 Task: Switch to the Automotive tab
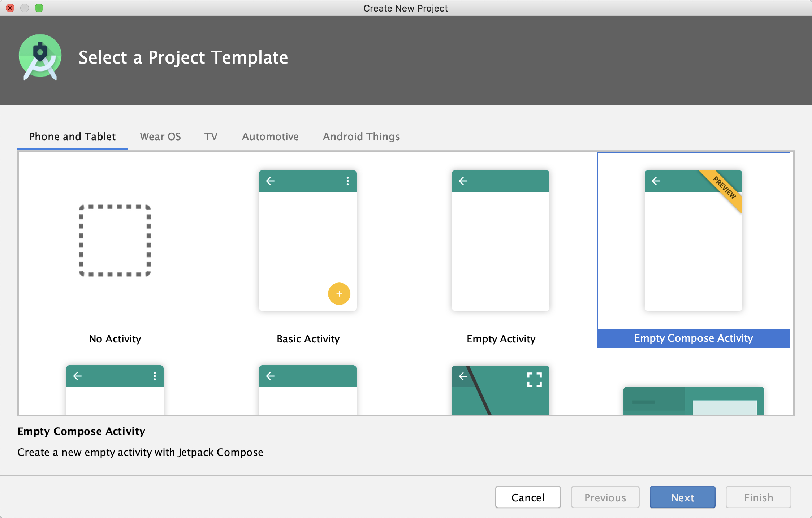click(x=270, y=137)
